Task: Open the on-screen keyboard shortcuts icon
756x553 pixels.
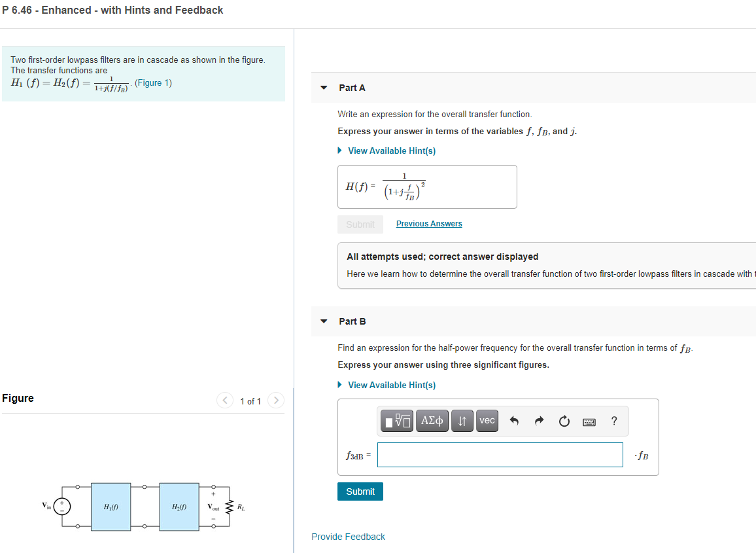Action: pyautogui.click(x=589, y=421)
